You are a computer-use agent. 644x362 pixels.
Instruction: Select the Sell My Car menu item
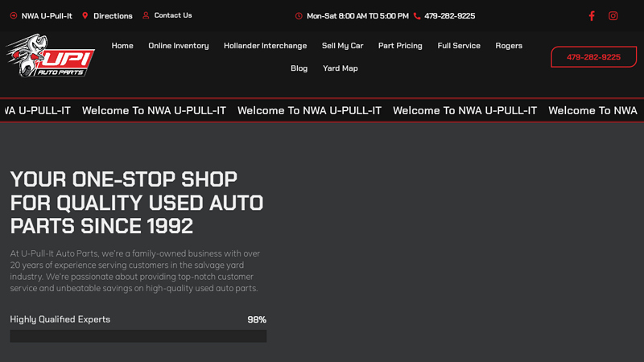coord(343,46)
